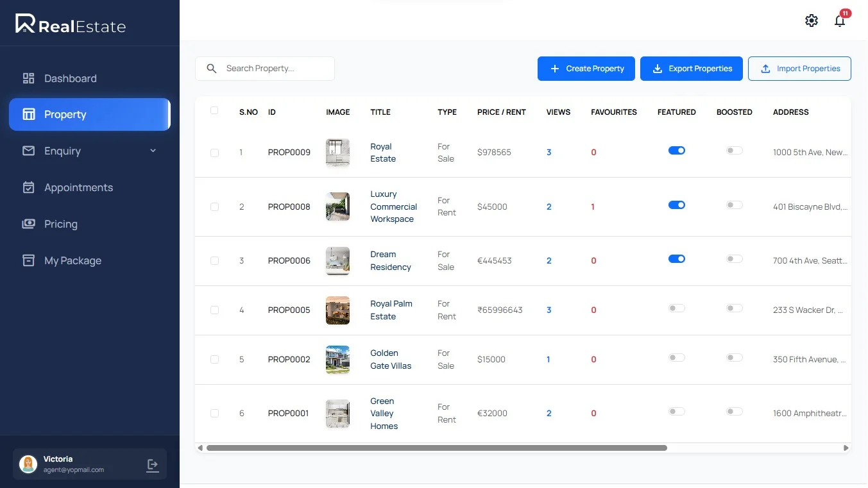Click the left arrow of horizontal scrollbar
The width and height of the screenshot is (868, 488).
coord(200,448)
